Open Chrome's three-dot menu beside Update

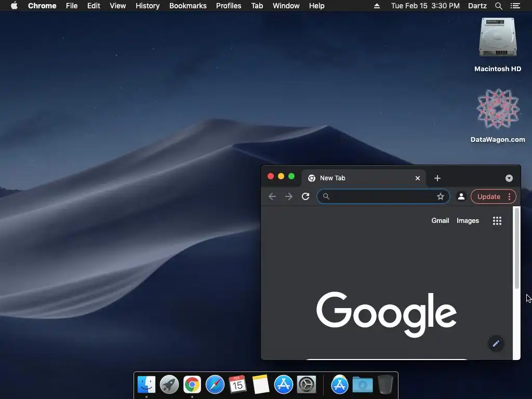click(x=509, y=196)
